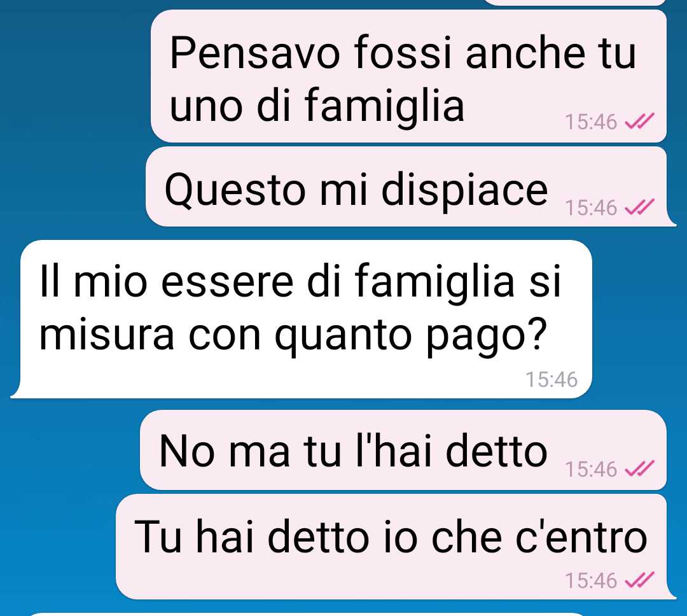687x616 pixels.
Task: Click the word 'dispiace' in the sent message
Action: click(464, 191)
